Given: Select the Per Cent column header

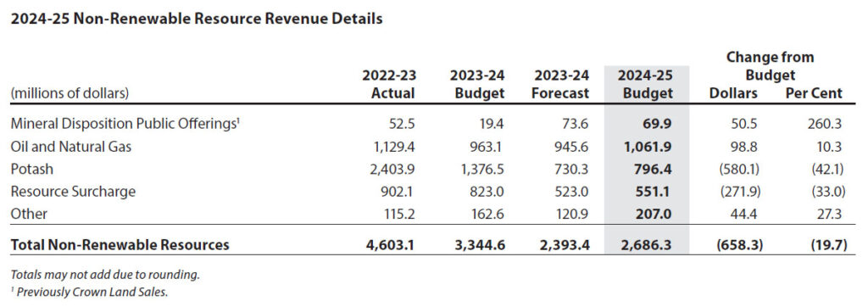Looking at the screenshot, I should 814,93.
